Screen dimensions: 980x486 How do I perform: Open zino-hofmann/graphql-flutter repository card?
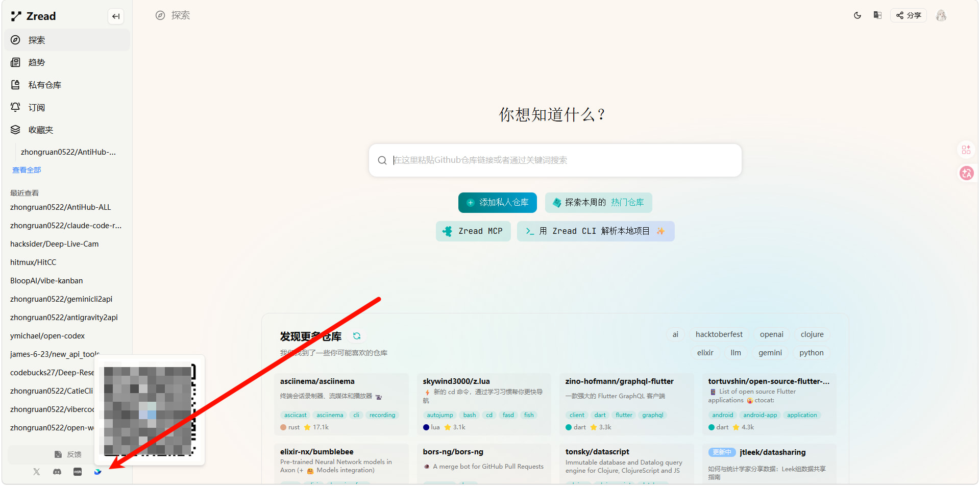[627, 404]
